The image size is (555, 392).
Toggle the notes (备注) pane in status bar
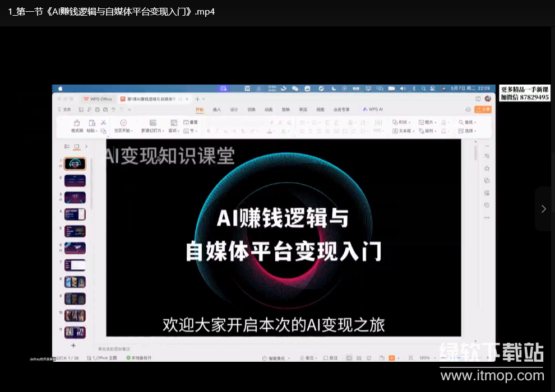(308, 357)
